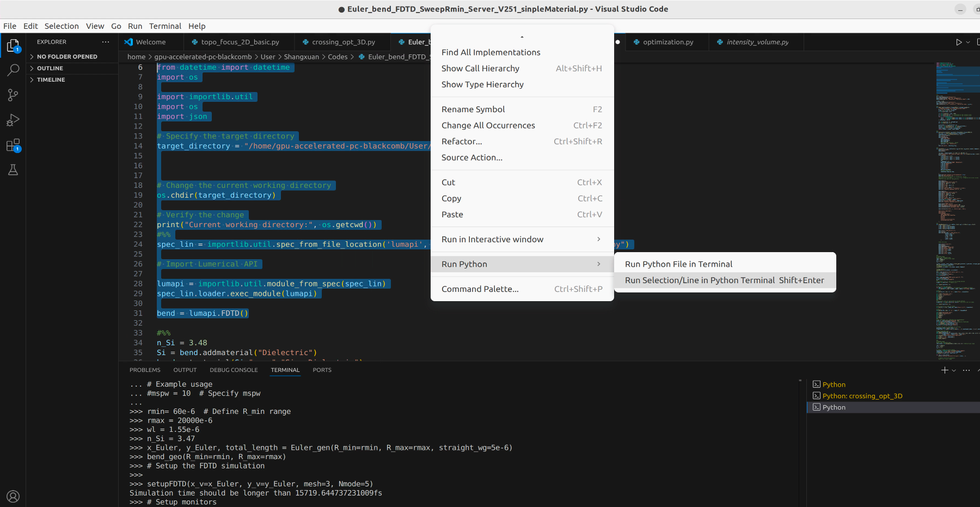Switch to the PROBLEMS panel tab
The height and width of the screenshot is (507, 980).
pos(145,370)
